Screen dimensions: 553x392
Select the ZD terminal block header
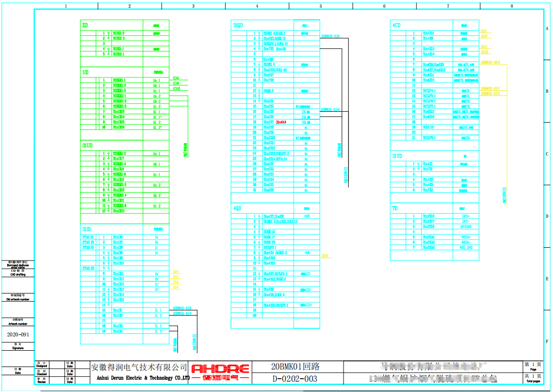click(85, 25)
